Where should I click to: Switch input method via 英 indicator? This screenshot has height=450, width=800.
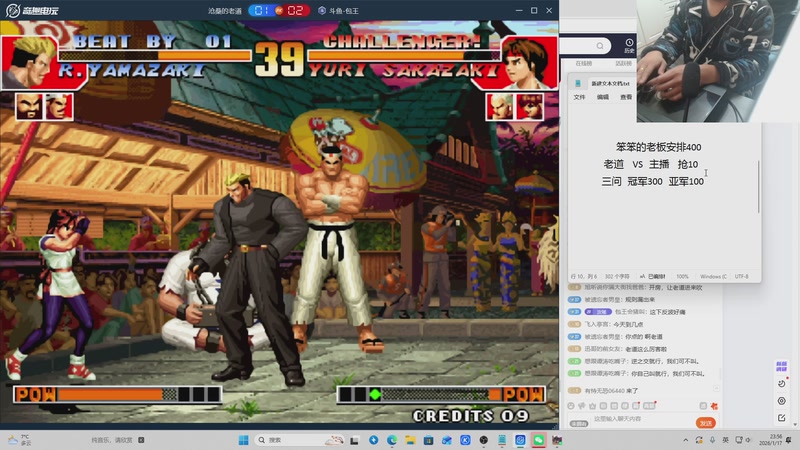click(725, 440)
